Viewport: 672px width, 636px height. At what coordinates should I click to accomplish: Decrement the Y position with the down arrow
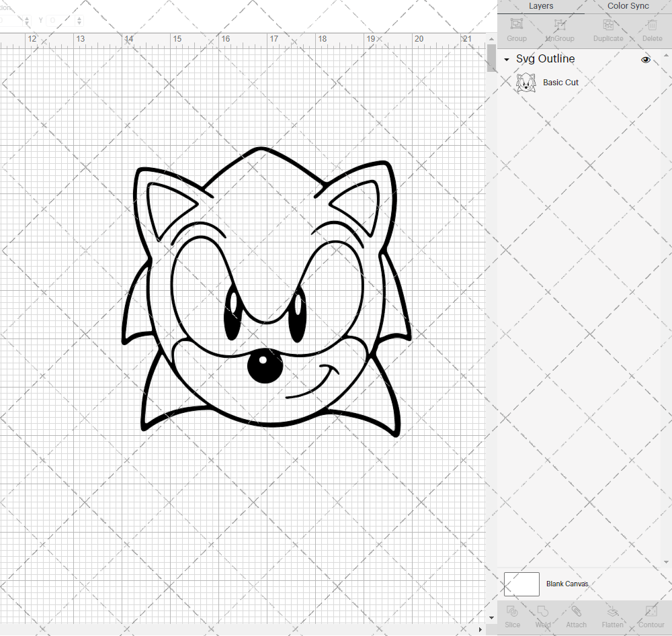[79, 24]
